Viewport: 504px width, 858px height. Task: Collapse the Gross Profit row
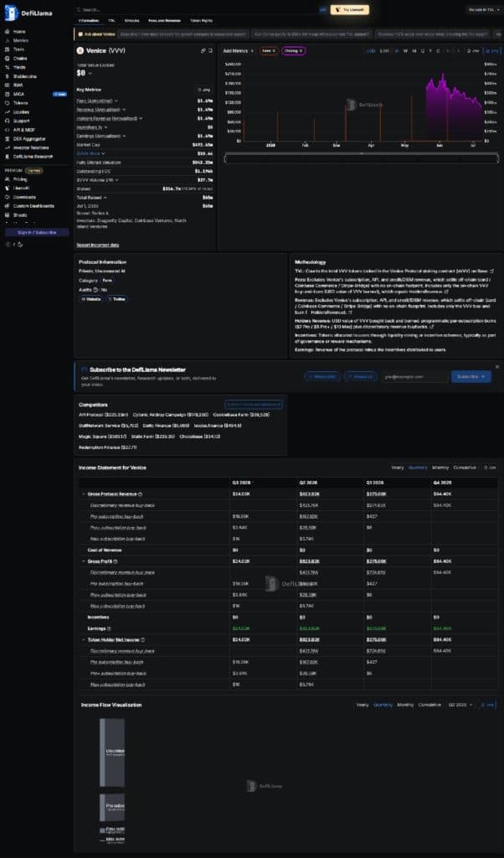point(84,561)
